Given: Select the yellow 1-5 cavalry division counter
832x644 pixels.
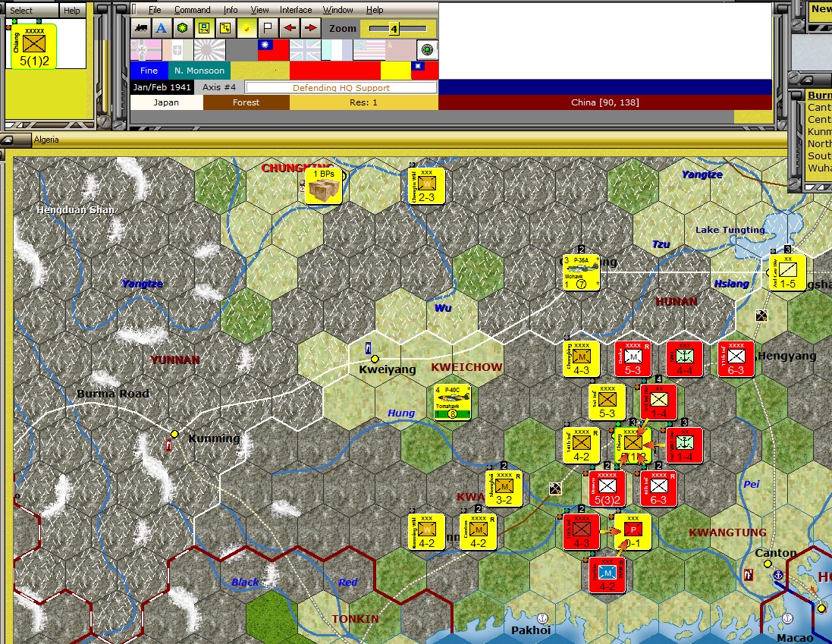Looking at the screenshot, I should 787,272.
